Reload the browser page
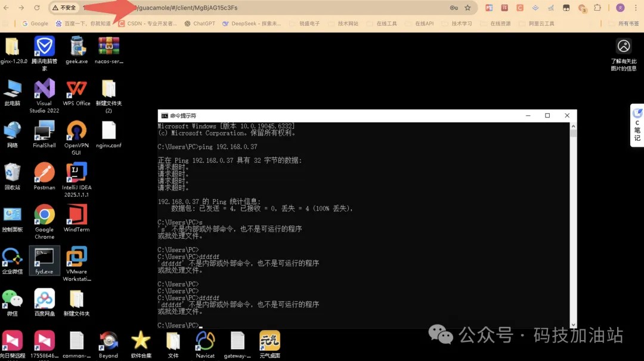 pos(37,8)
